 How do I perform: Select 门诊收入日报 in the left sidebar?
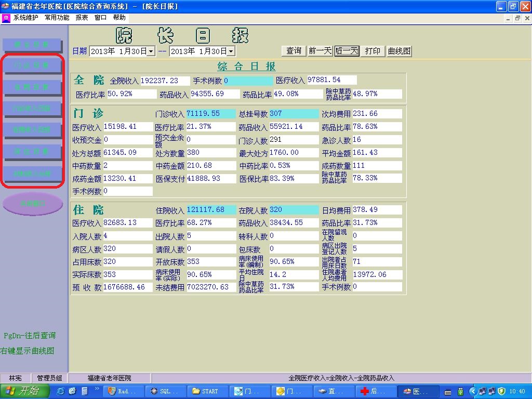pos(32,109)
